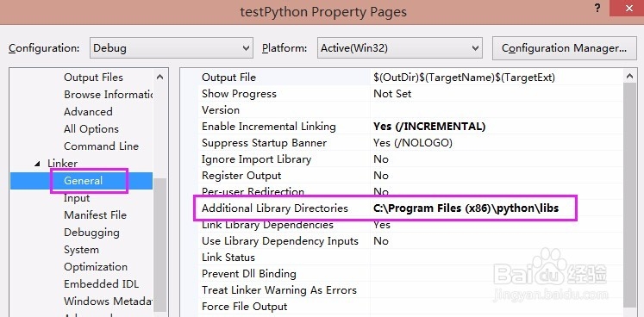
Task: Select the Register Output property
Action: click(x=241, y=176)
